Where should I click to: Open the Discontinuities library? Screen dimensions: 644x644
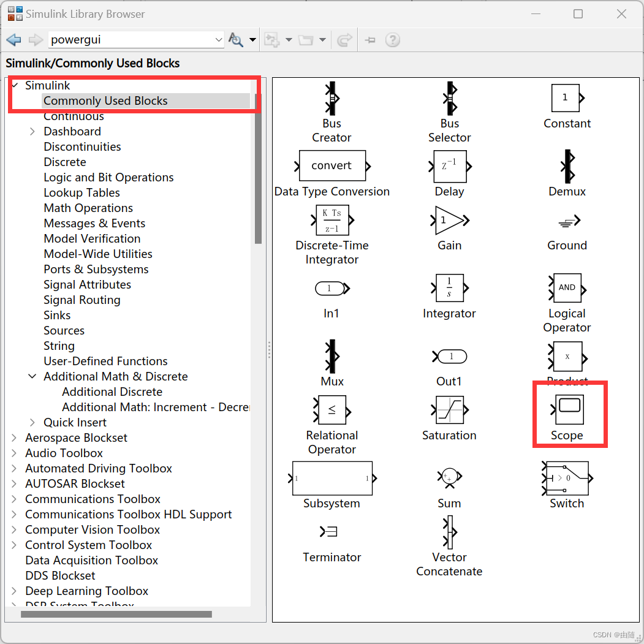(82, 146)
